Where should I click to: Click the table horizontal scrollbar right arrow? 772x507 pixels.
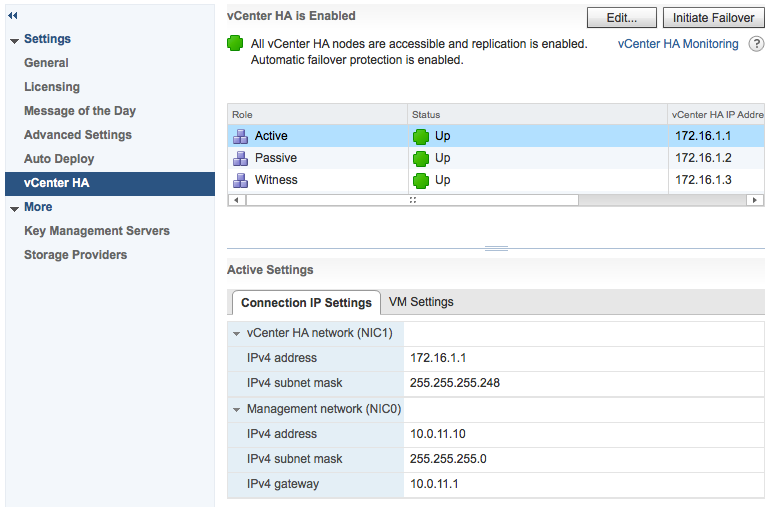755,200
